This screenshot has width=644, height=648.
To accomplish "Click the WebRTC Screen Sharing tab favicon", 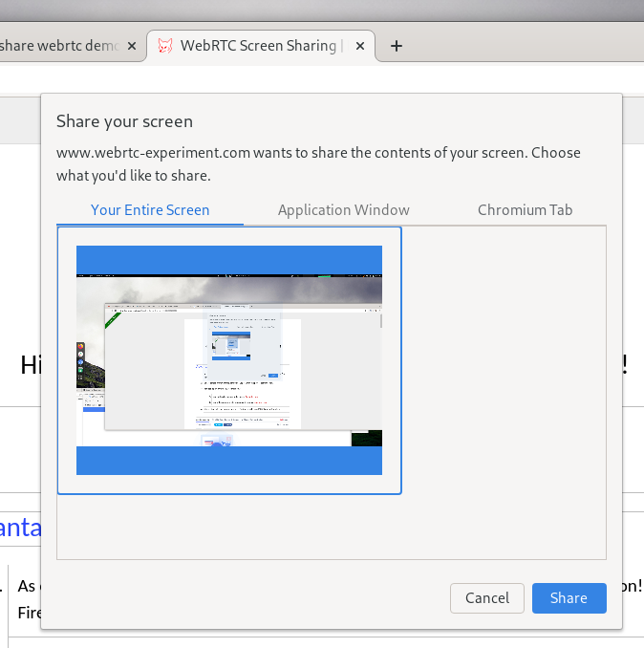I will click(x=165, y=46).
